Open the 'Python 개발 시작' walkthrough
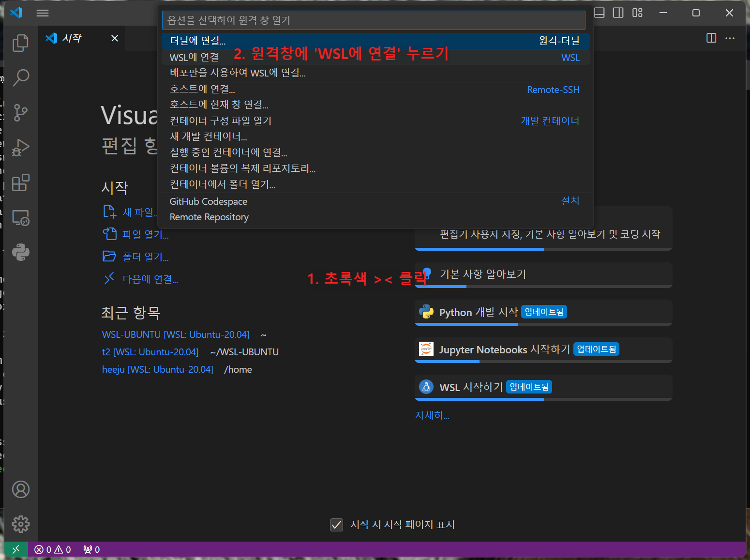 543,312
